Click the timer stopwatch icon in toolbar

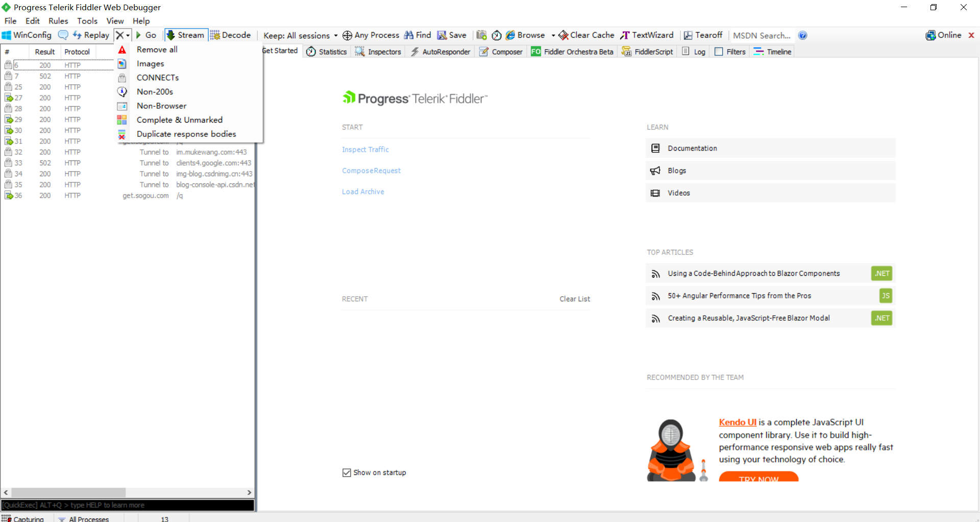tap(497, 35)
